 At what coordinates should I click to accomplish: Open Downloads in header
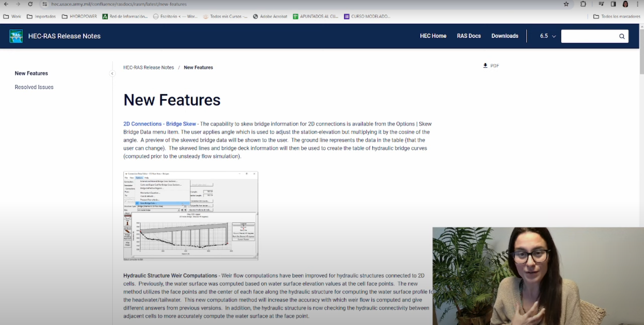(505, 36)
